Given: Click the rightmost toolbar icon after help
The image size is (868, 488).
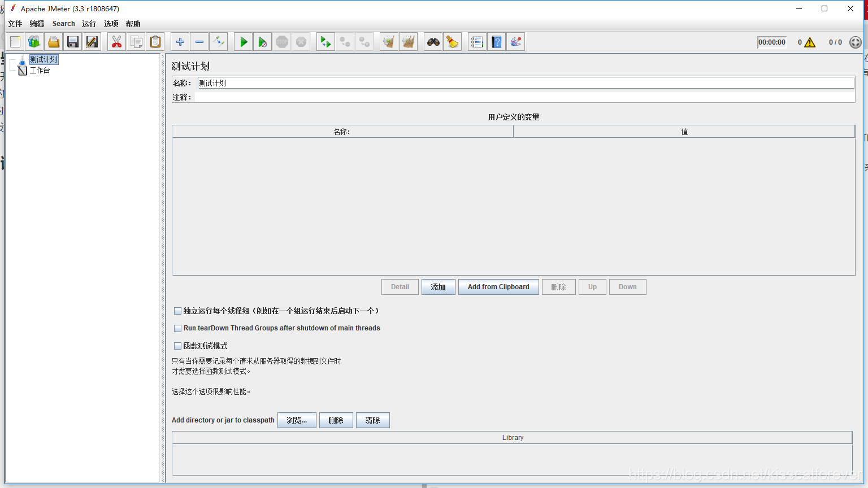Looking at the screenshot, I should [516, 42].
